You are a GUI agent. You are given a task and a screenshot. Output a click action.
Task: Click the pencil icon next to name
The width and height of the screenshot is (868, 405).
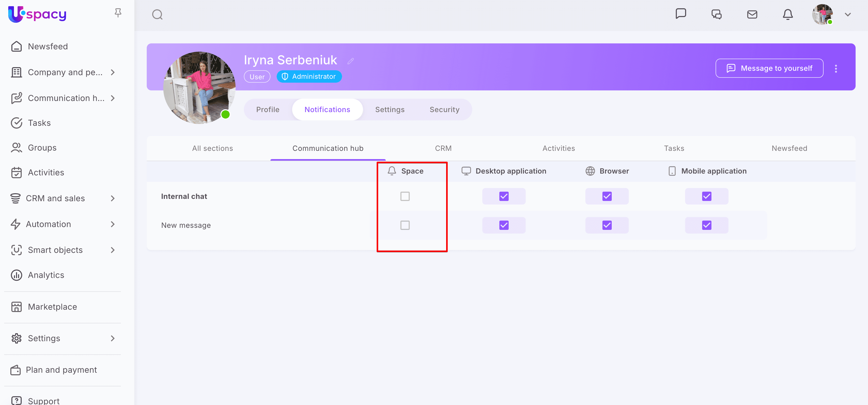pyautogui.click(x=351, y=61)
